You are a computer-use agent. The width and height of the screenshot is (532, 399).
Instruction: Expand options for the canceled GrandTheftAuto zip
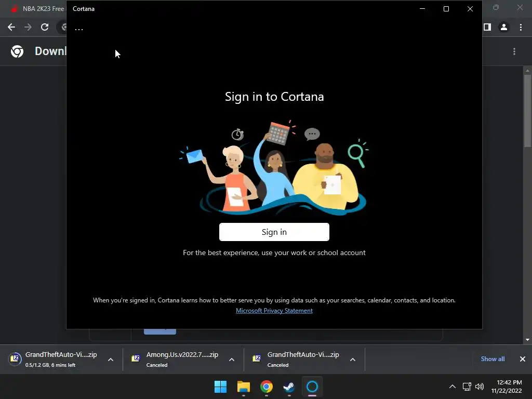click(x=353, y=360)
